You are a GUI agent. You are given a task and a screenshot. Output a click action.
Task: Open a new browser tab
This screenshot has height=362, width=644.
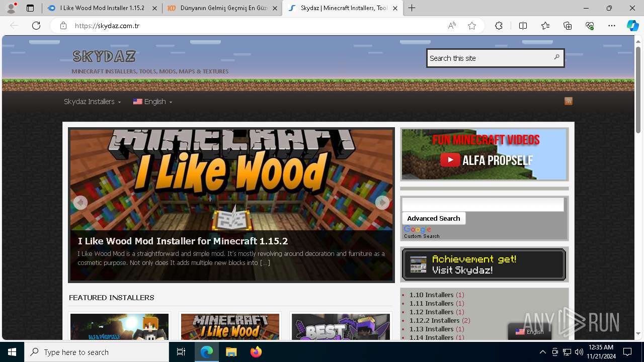click(x=412, y=8)
